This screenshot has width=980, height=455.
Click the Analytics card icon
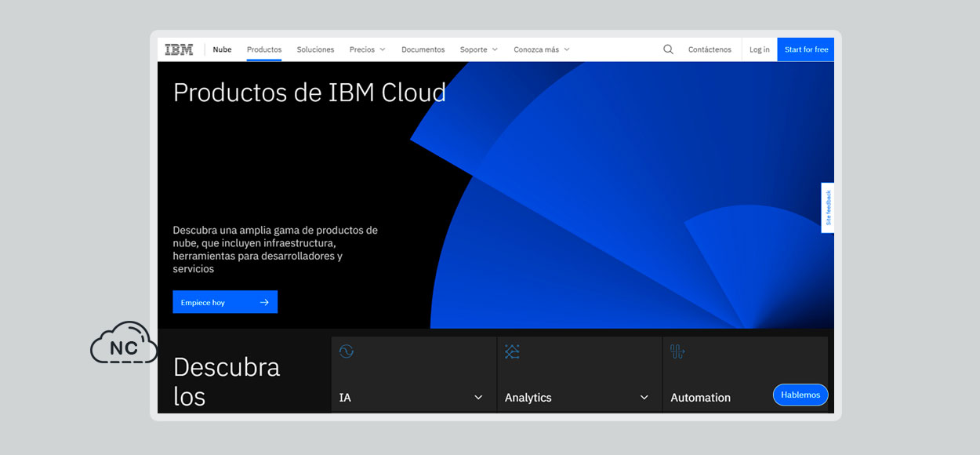click(x=512, y=351)
